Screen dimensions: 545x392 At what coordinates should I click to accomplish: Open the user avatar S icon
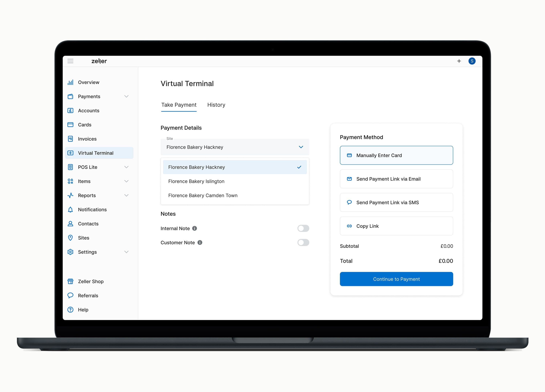click(472, 61)
